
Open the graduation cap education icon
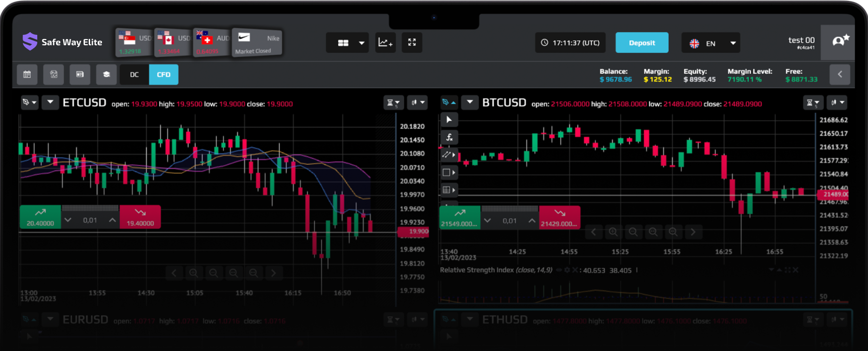(107, 75)
